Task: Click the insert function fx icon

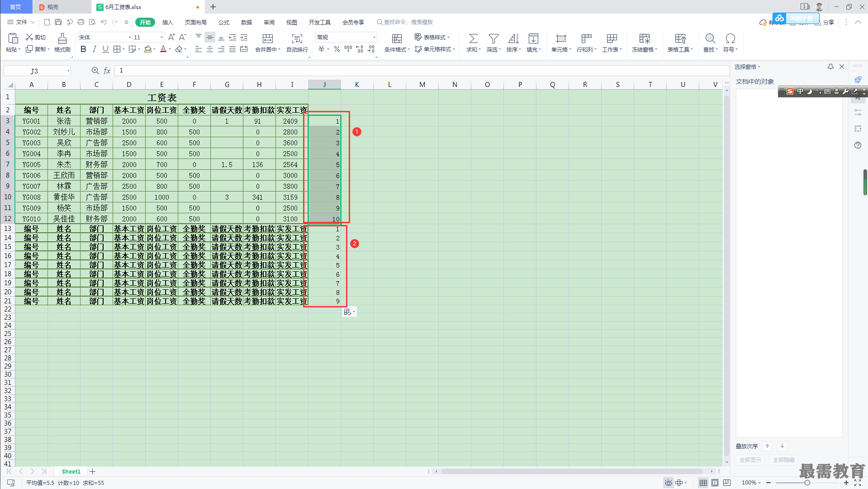Action: pos(107,71)
